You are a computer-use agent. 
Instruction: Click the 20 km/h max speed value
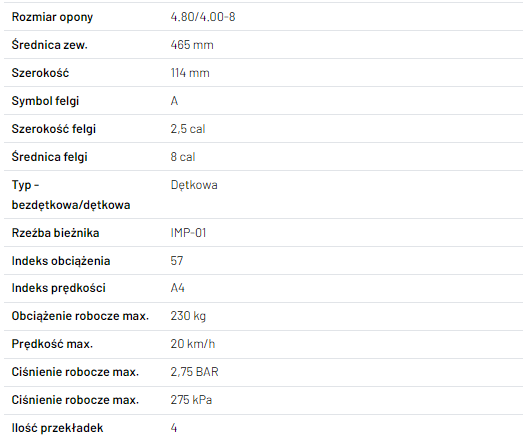[x=192, y=344]
